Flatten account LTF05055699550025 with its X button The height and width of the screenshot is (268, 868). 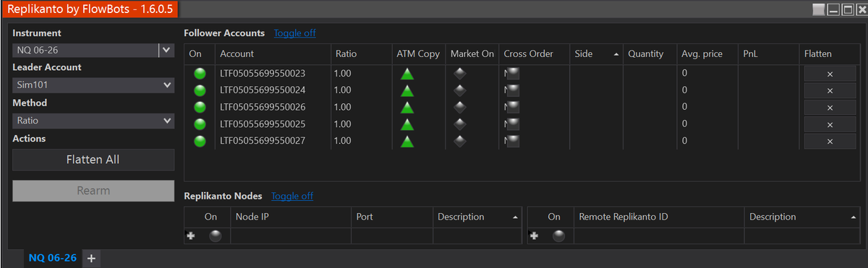point(830,124)
